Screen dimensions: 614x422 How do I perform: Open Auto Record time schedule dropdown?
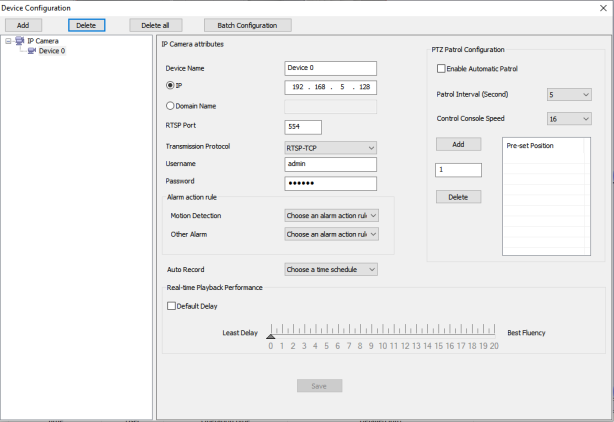click(330, 269)
